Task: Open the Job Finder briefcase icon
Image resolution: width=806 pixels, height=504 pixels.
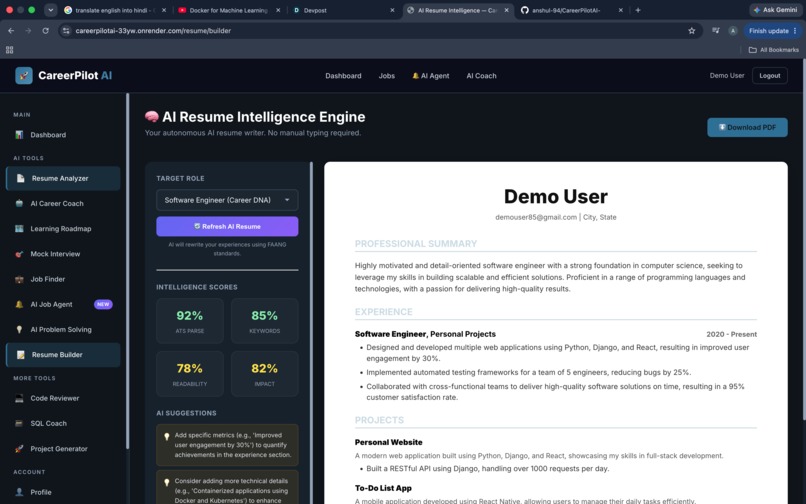Action: pos(19,279)
